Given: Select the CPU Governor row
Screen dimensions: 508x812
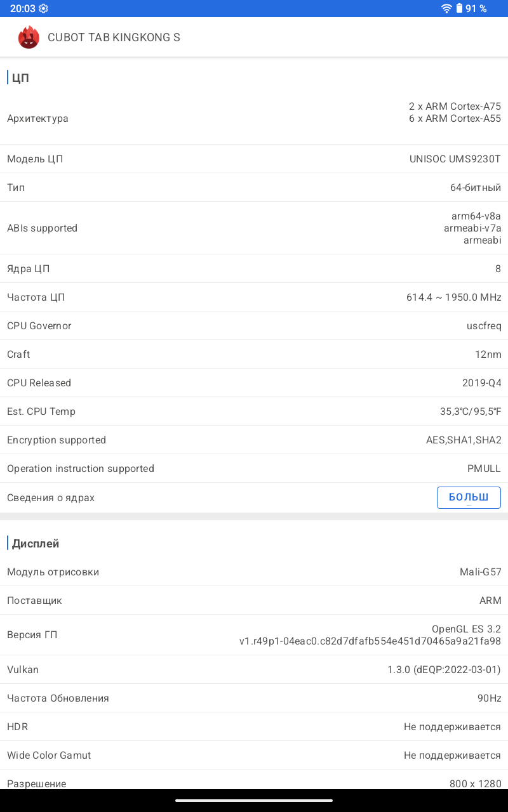Looking at the screenshot, I should point(254,326).
